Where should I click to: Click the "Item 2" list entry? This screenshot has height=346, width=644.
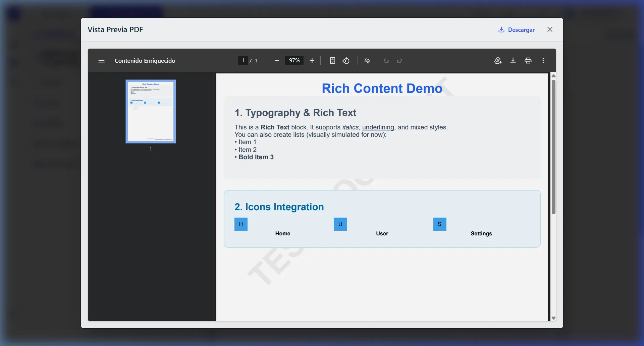point(248,150)
